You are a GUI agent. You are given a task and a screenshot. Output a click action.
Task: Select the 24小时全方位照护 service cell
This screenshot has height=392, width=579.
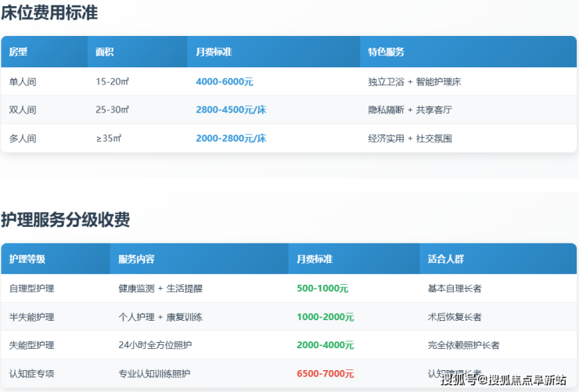click(x=155, y=345)
